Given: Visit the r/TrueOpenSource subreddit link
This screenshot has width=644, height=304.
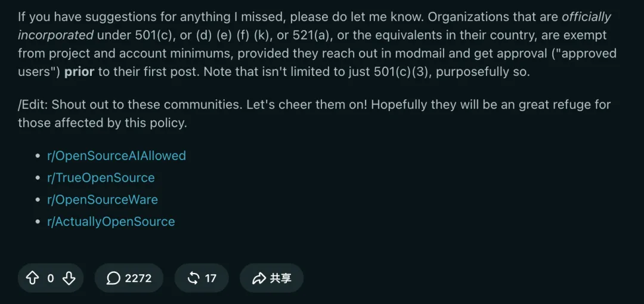Looking at the screenshot, I should pos(101,178).
